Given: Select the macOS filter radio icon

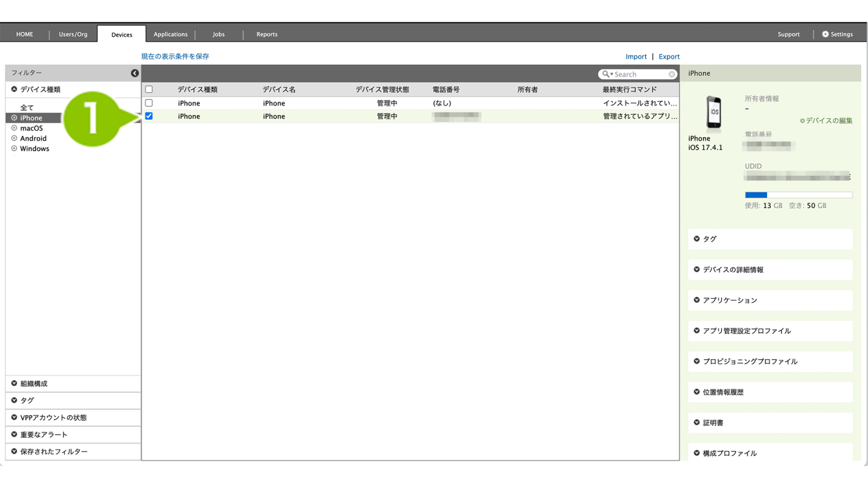Looking at the screenshot, I should [x=14, y=128].
